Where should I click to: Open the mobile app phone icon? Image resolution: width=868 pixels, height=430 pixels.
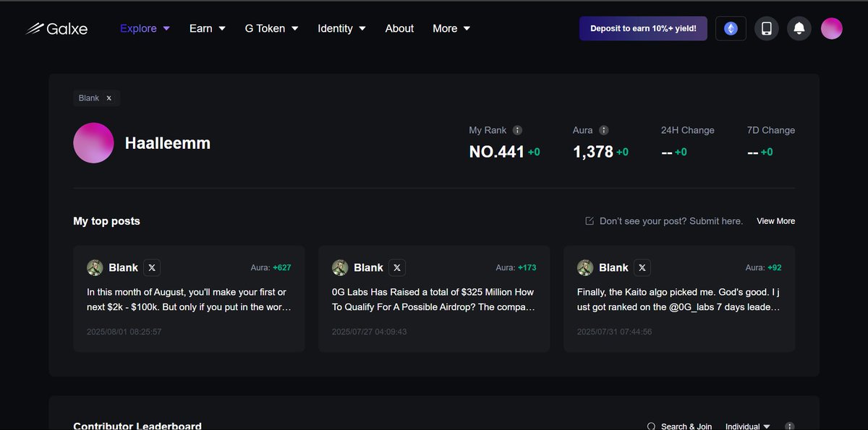tap(767, 28)
